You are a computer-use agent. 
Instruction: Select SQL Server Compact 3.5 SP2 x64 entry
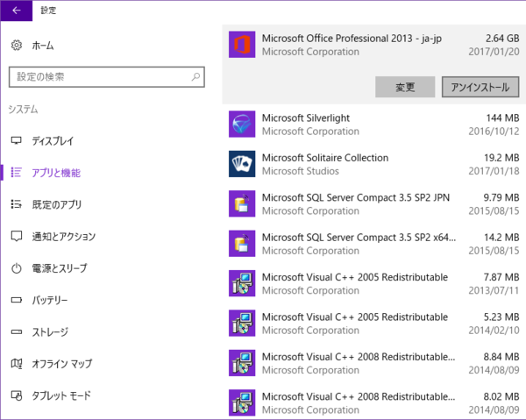point(373,244)
